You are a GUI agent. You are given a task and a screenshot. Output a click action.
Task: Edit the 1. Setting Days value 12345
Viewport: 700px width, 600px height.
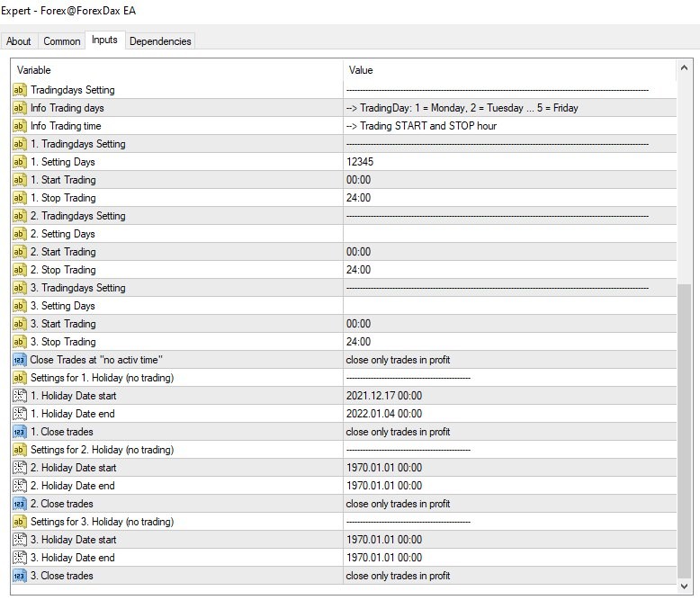(x=510, y=162)
